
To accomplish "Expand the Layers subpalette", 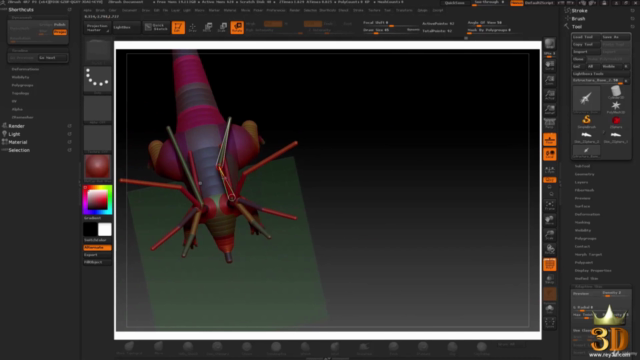I will pyautogui.click(x=581, y=182).
